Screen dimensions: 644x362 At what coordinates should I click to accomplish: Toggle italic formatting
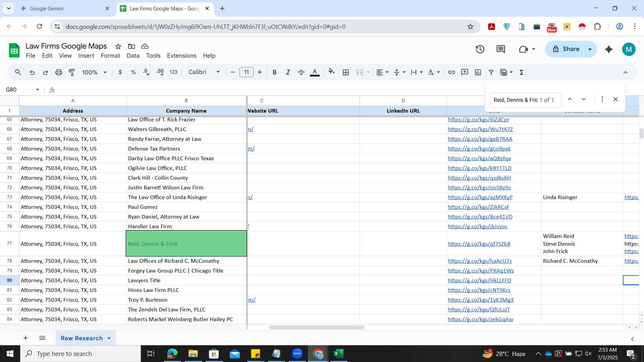(288, 72)
